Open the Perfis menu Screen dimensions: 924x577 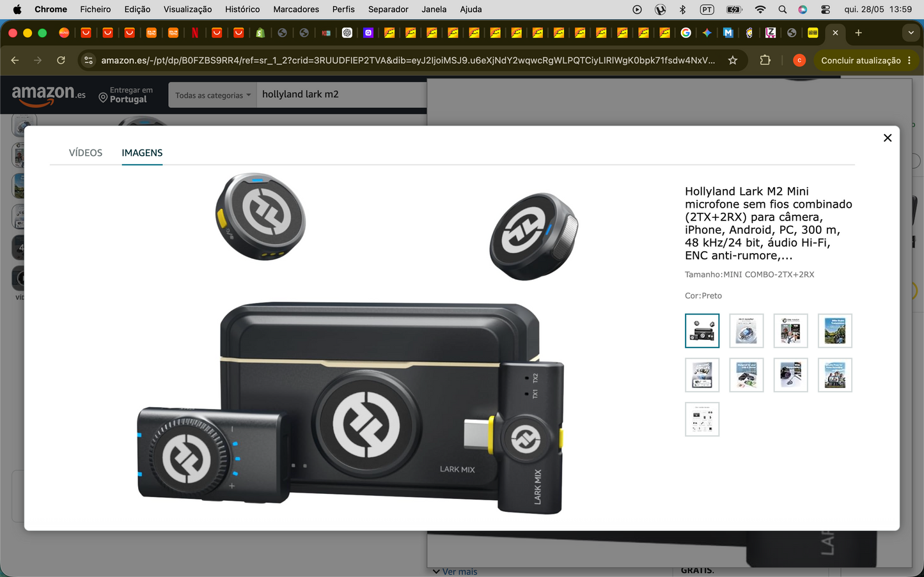[343, 9]
